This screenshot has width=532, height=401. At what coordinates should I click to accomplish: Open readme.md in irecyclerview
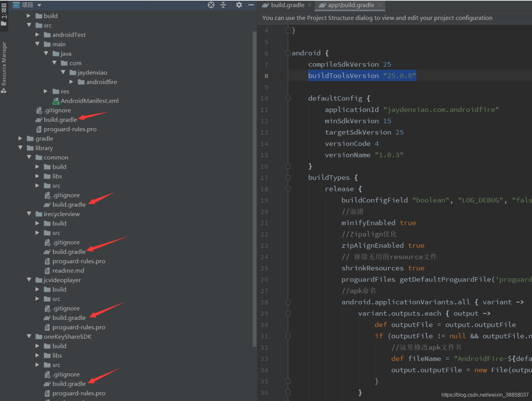point(64,271)
